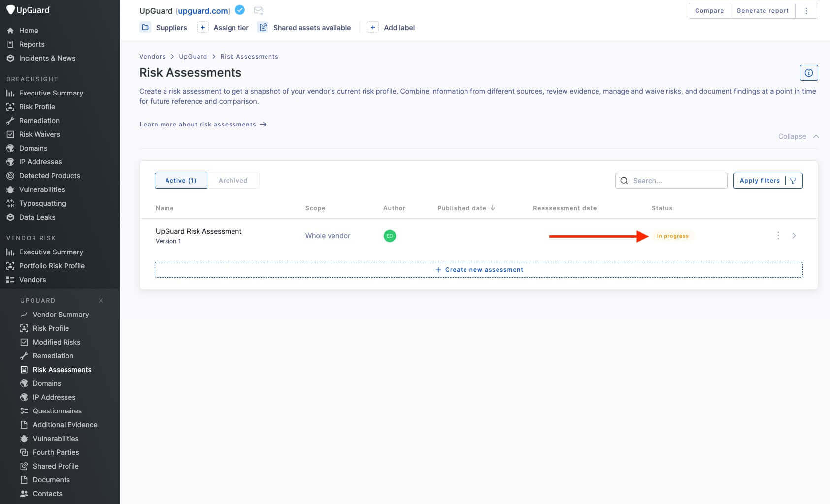The image size is (830, 504).
Task: Click the Modified Risks icon
Action: pyautogui.click(x=24, y=342)
